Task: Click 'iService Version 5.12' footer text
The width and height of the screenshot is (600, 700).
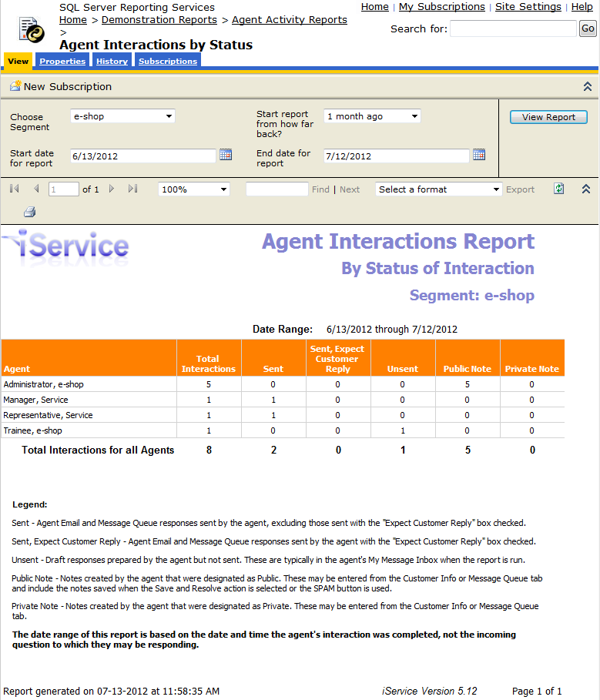Action: (x=430, y=691)
